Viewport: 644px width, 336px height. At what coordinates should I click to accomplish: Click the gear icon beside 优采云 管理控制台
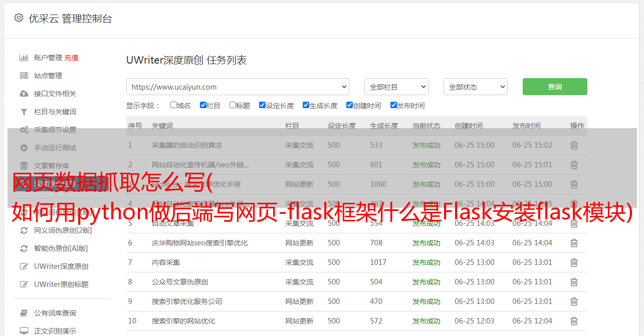[19, 18]
